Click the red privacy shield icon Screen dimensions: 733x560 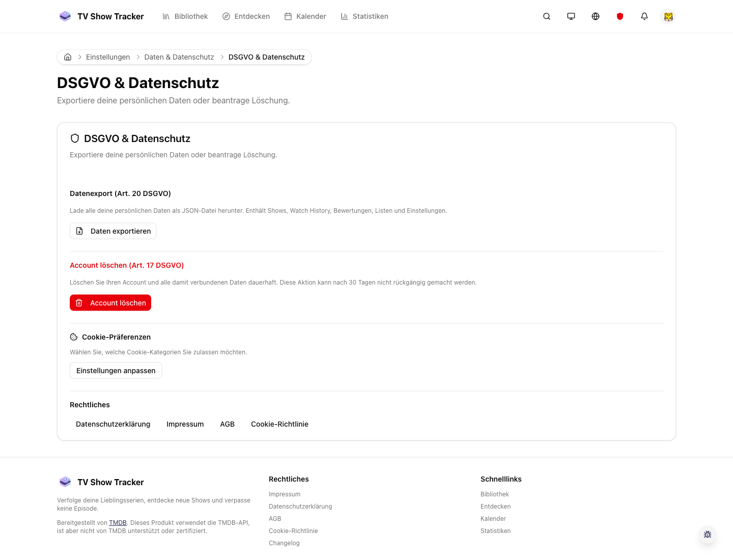click(620, 16)
